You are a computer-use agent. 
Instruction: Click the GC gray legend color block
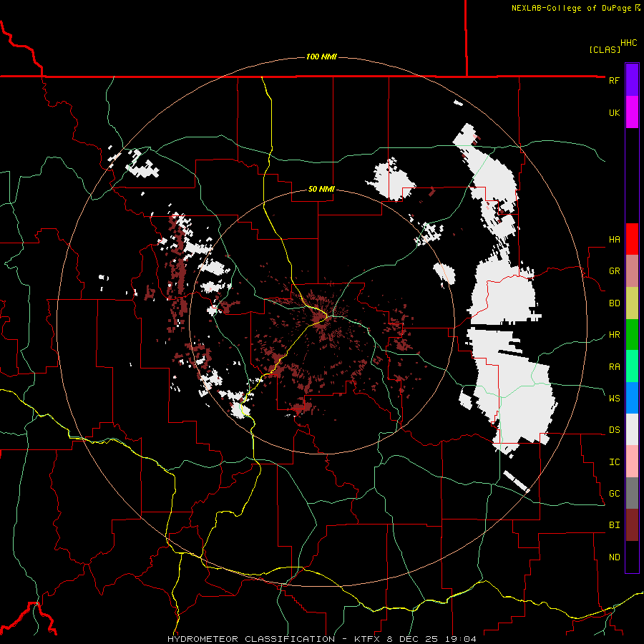click(632, 493)
